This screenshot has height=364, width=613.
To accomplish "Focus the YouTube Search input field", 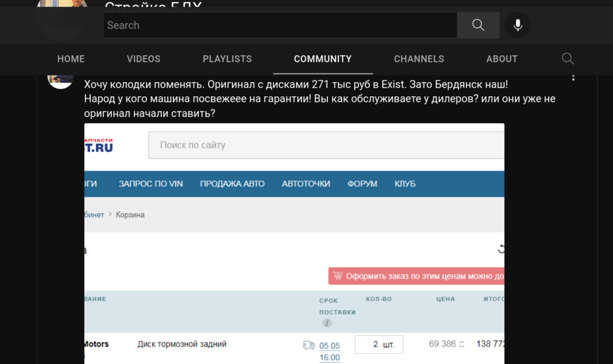I will point(280,25).
